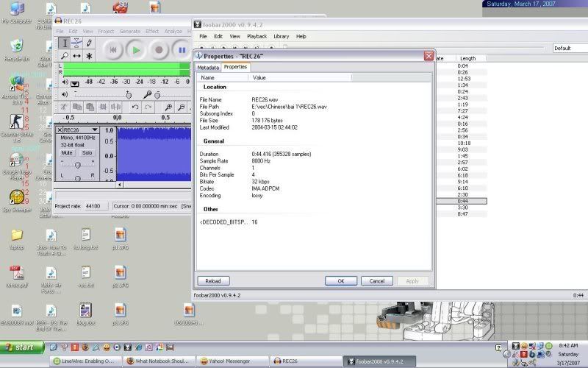This screenshot has width=588, height=368.
Task: Click the Copy icon in Audacity edit toolbar
Action: tap(77, 107)
